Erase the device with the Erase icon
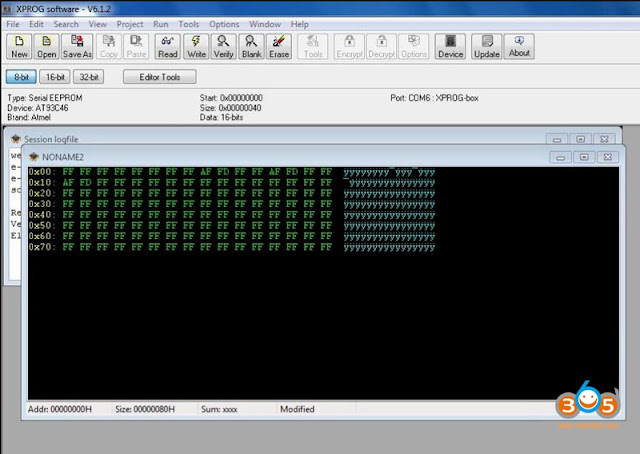The height and width of the screenshot is (454, 640). point(279,47)
